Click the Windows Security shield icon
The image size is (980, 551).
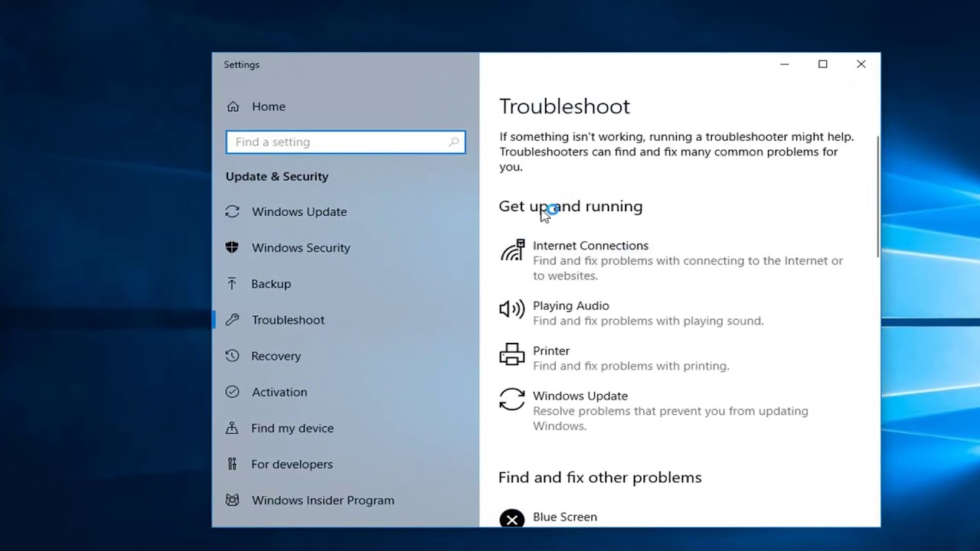pos(232,247)
